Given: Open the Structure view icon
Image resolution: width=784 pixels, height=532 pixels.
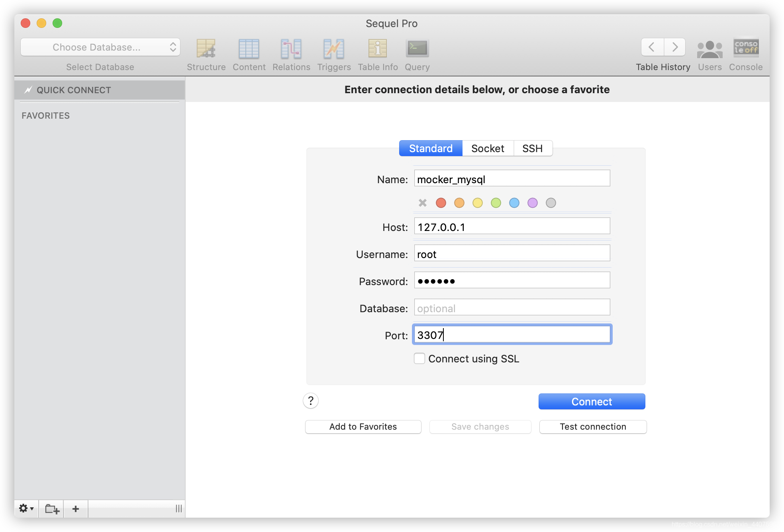Looking at the screenshot, I should (x=206, y=49).
